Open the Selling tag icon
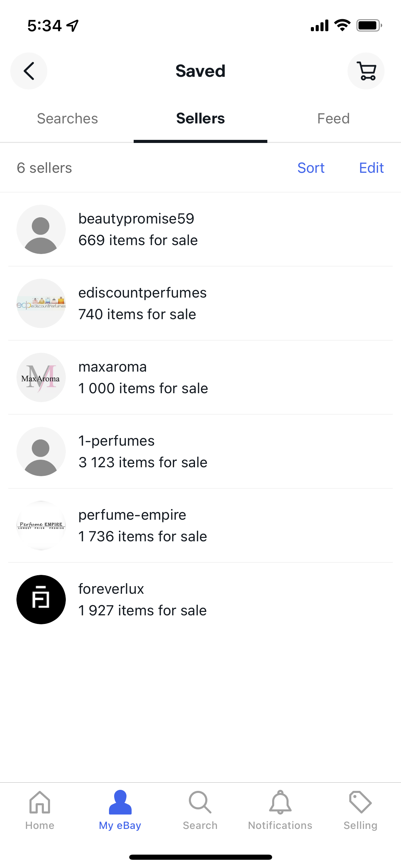 (360, 802)
